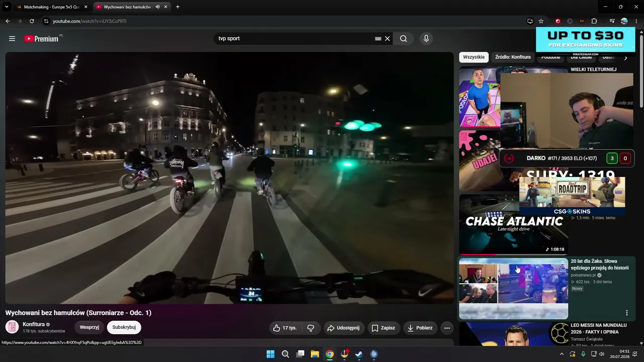
Task: Click the video title 20 lat dla Żaka
Action: (600, 264)
